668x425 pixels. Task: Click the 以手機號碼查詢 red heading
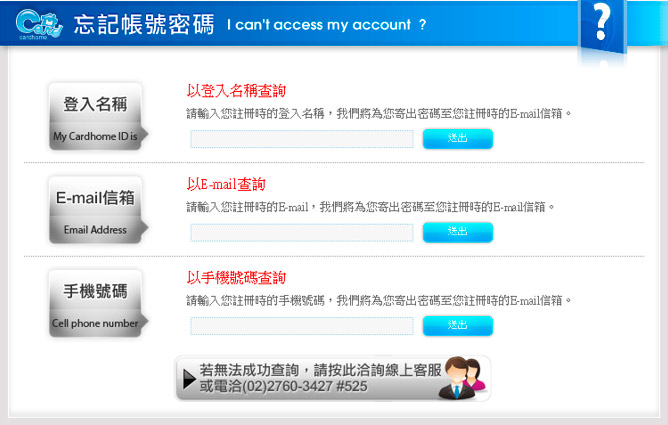[x=236, y=278]
